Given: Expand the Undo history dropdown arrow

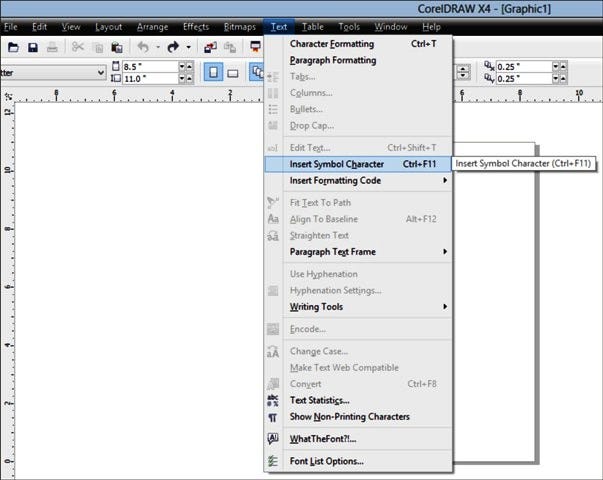Looking at the screenshot, I should tap(158, 47).
